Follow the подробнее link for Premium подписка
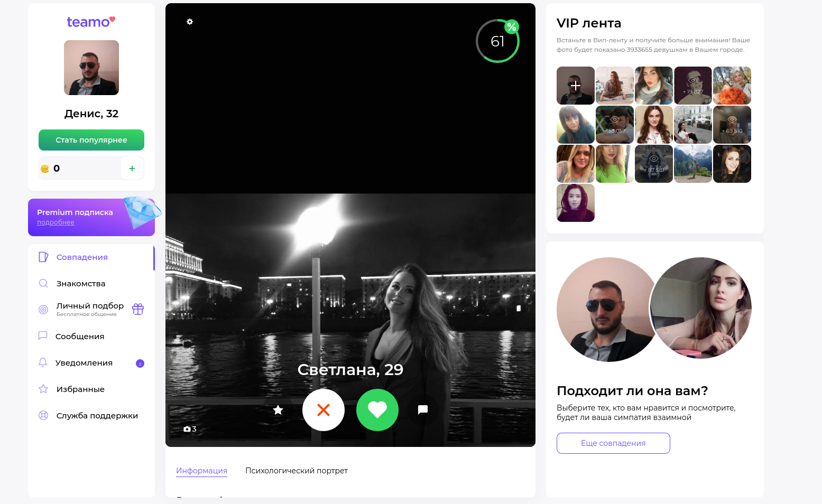The image size is (822, 504). 56,222
